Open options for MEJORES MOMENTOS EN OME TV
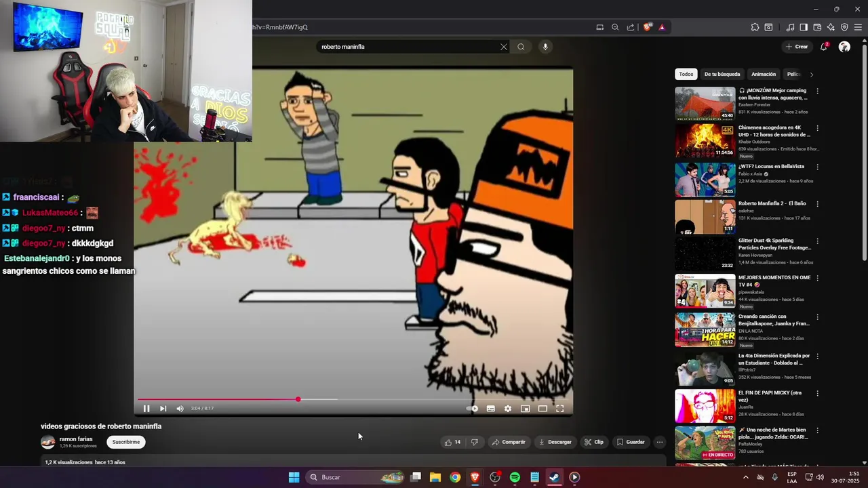 [817, 278]
